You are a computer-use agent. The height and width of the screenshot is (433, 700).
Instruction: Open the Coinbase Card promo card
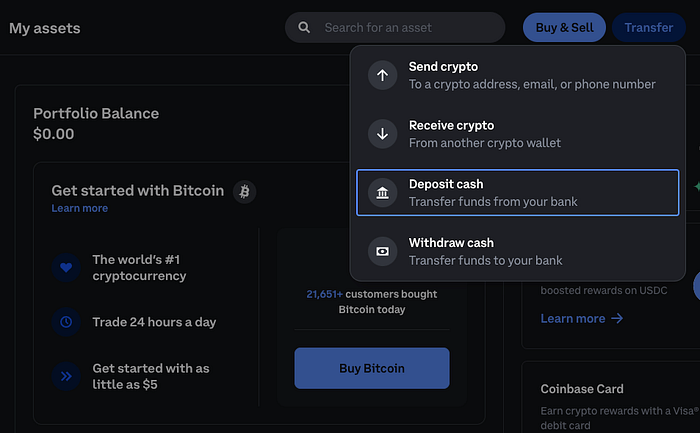pyautogui.click(x=611, y=397)
